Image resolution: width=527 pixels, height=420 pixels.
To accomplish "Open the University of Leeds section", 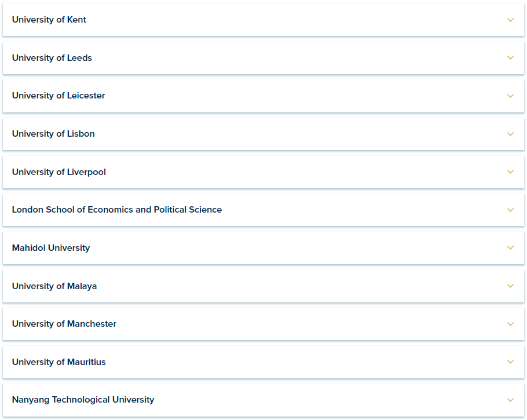I will coord(52,58).
